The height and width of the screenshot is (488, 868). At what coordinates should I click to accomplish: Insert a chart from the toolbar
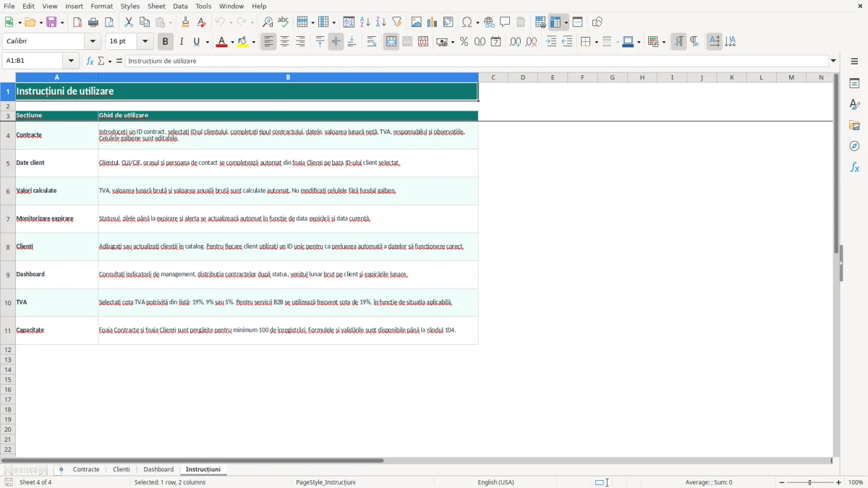point(433,22)
